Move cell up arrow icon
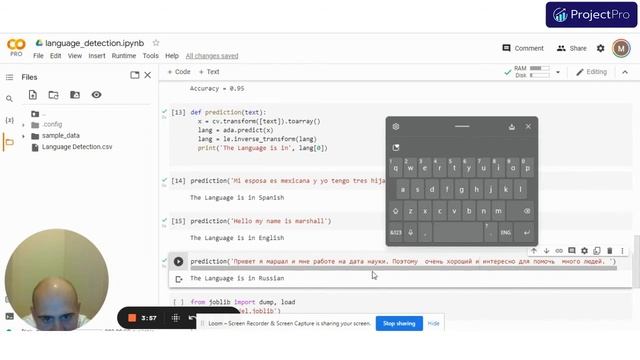Screen dimensions: 640x360 [x=533, y=251]
